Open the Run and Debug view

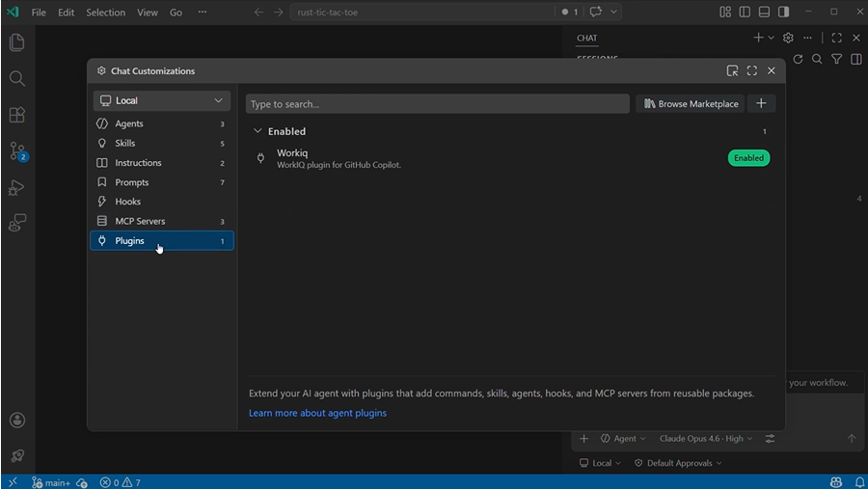pos(16,187)
